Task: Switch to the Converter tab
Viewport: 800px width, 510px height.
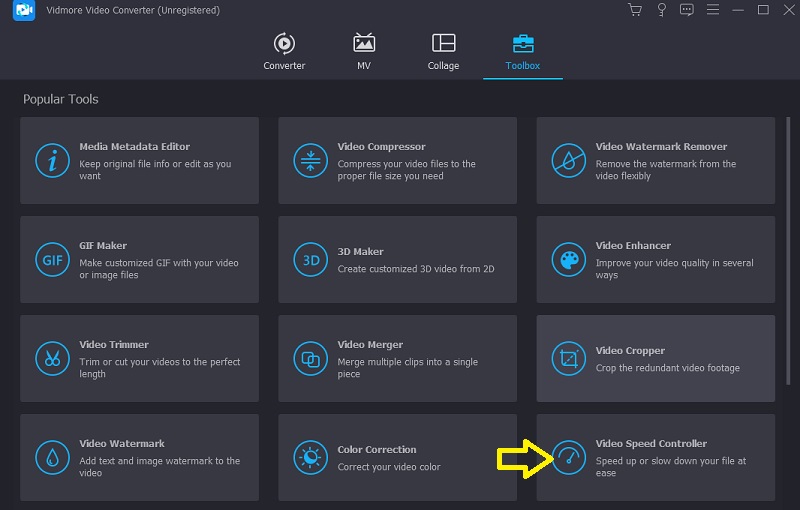Action: (x=283, y=51)
